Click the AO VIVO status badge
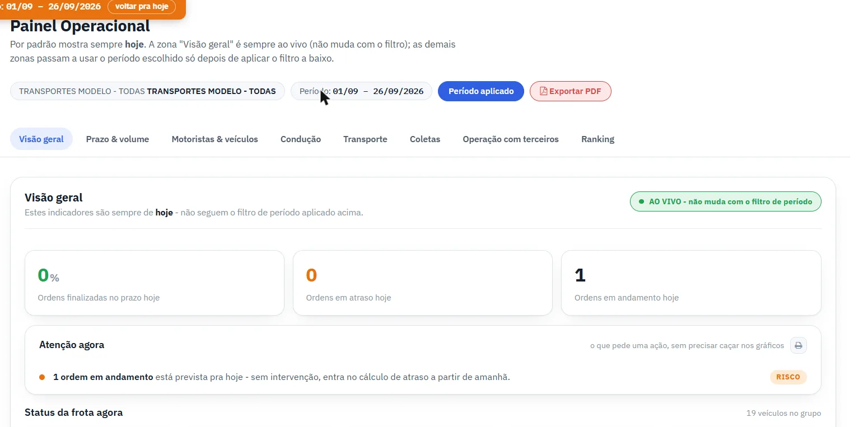Screen dimensions: 868x427 (x=726, y=201)
